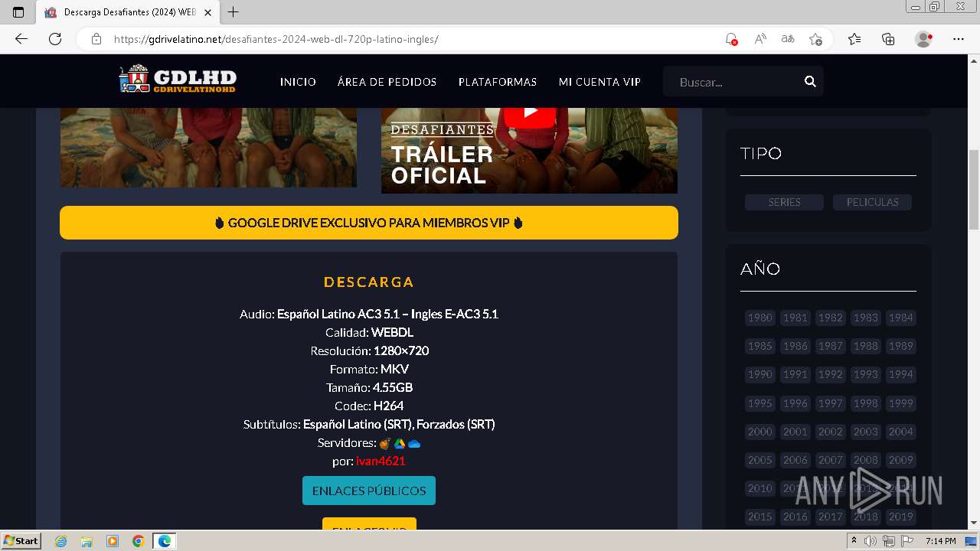Screen dimensions: 980x551
Task: View site information lock icon
Action: pyautogui.click(x=96, y=39)
